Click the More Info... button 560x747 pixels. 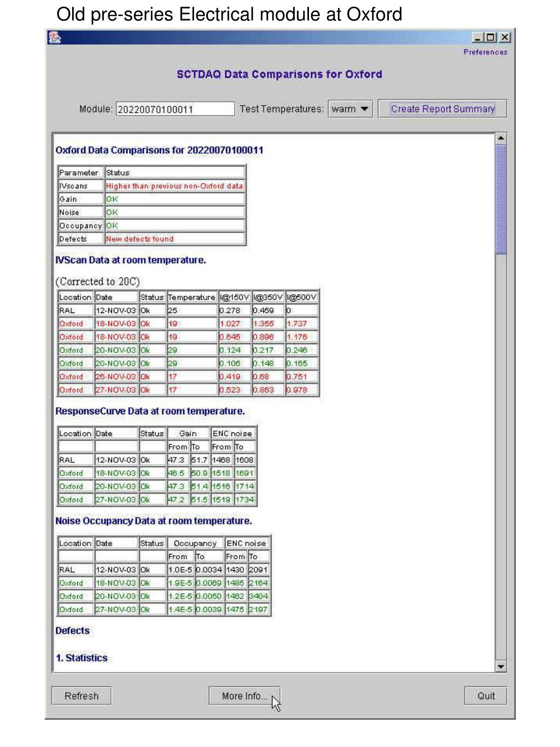tap(244, 696)
